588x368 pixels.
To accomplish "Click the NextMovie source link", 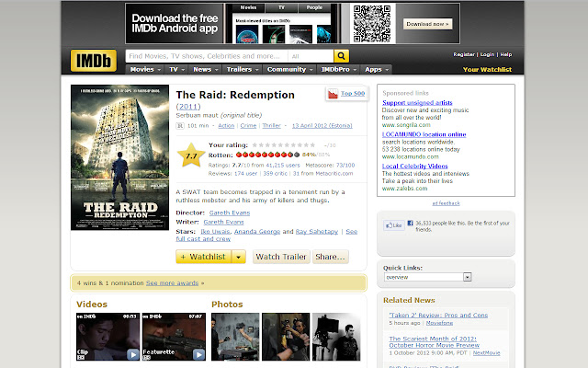I will (486, 353).
